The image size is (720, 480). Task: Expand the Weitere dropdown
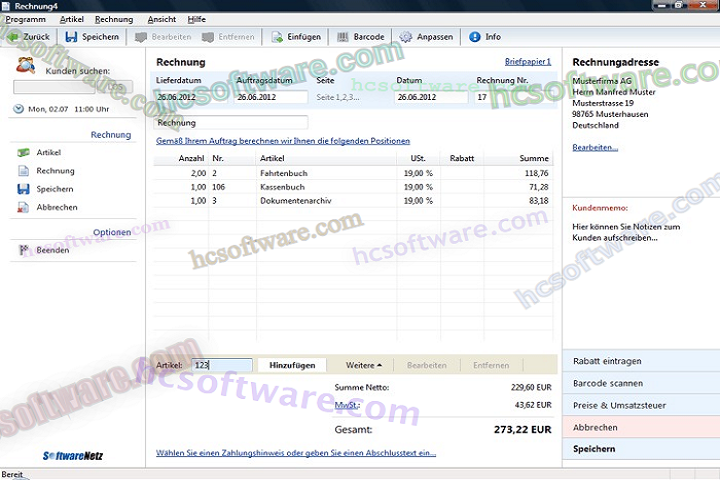(x=363, y=365)
